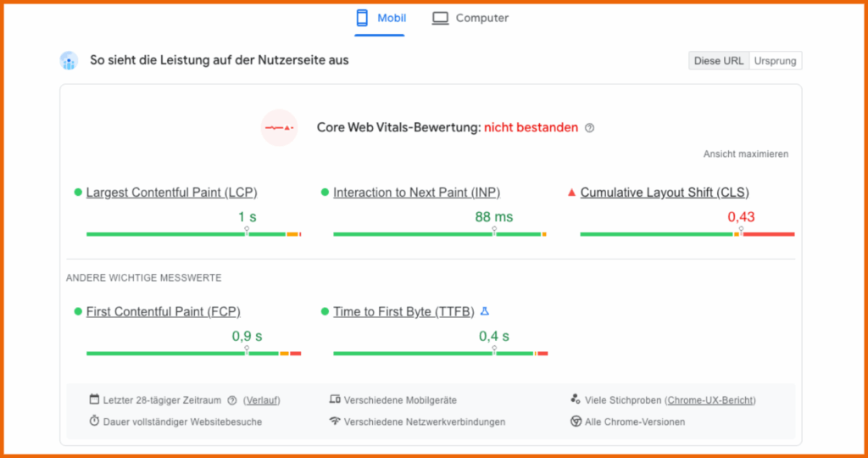Select the Ursprung toggle option

(775, 61)
